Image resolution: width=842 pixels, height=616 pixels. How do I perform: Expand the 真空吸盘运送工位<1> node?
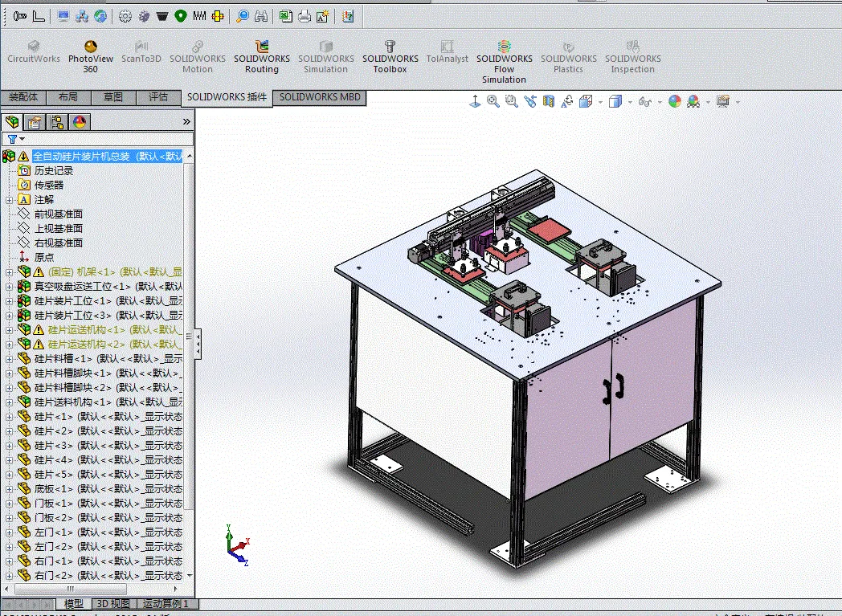click(9, 287)
